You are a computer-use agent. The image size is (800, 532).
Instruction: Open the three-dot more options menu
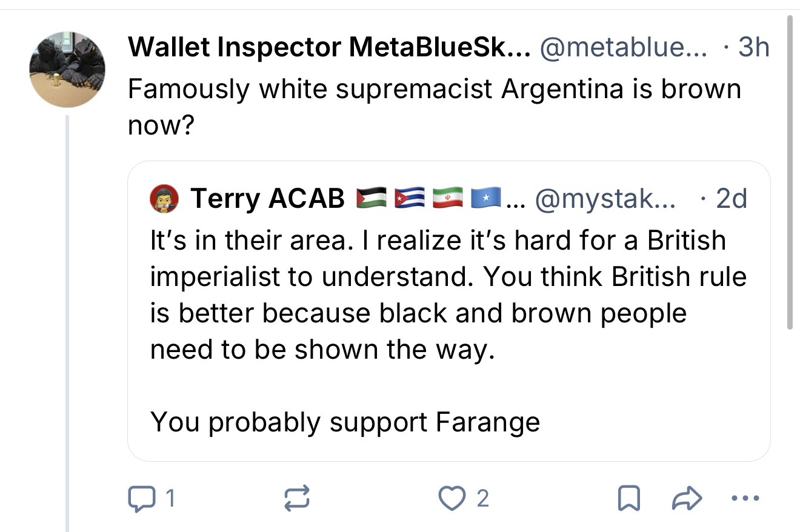click(745, 499)
